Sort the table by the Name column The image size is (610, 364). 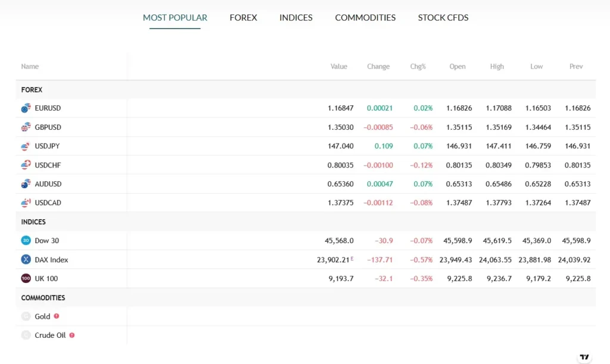(x=30, y=66)
